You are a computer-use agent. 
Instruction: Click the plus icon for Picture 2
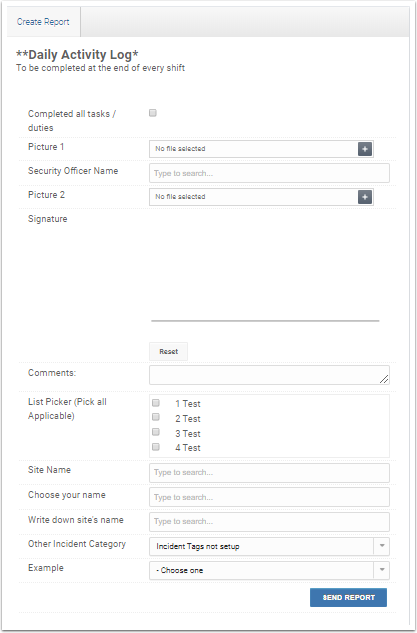click(365, 197)
